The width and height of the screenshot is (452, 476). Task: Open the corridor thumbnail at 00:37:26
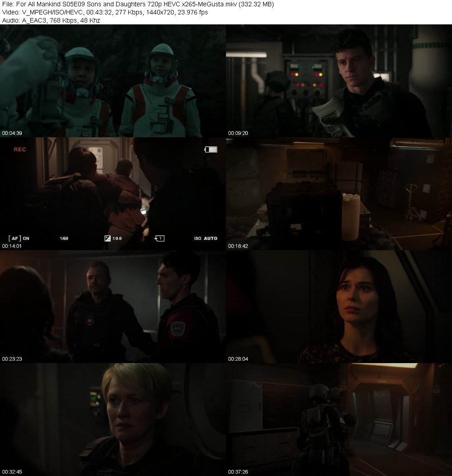(x=339, y=420)
